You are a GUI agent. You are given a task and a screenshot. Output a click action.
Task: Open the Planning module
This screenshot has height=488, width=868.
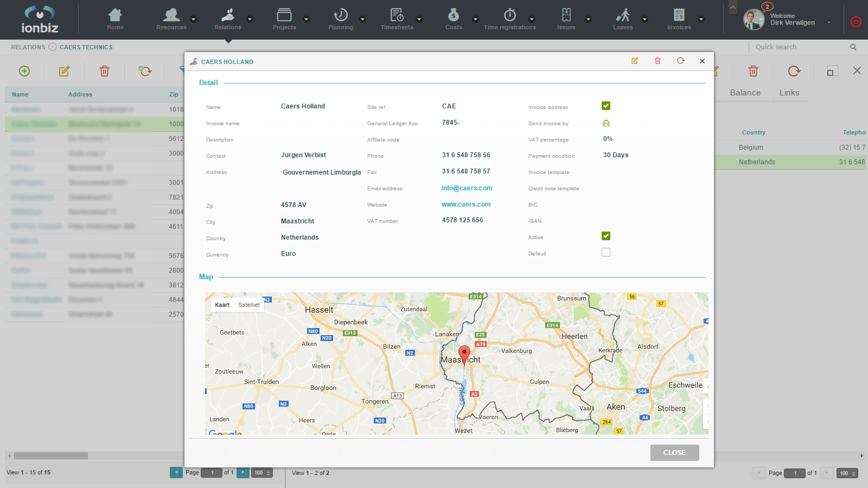point(341,19)
